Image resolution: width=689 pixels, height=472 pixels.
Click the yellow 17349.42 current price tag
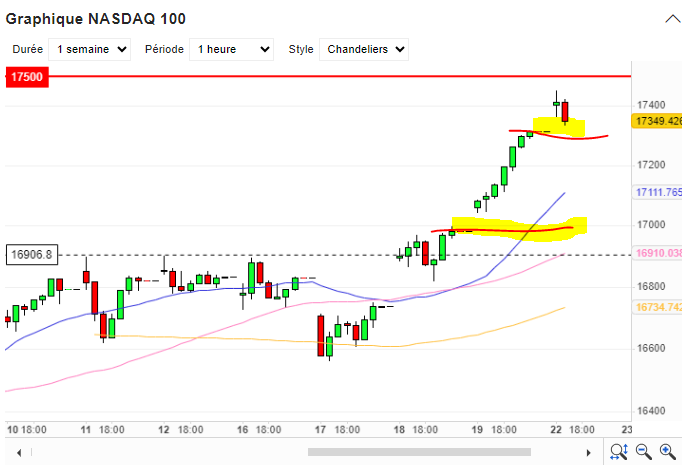pos(658,121)
